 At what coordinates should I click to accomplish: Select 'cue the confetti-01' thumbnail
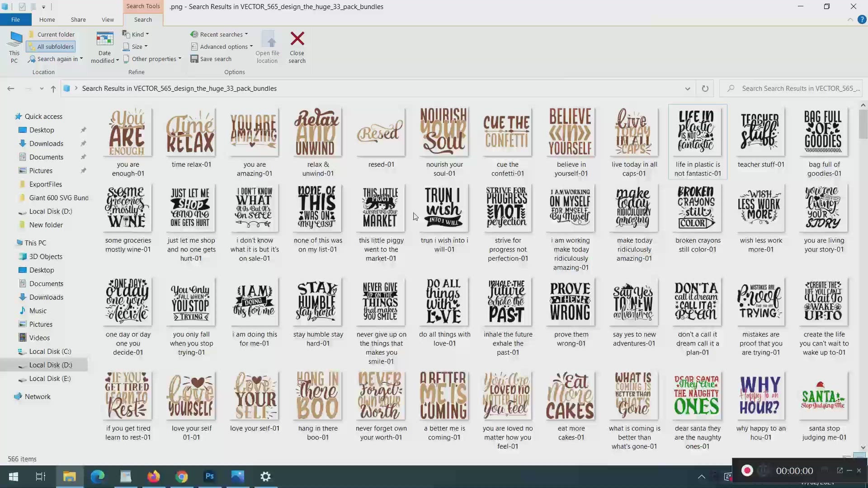point(508,132)
